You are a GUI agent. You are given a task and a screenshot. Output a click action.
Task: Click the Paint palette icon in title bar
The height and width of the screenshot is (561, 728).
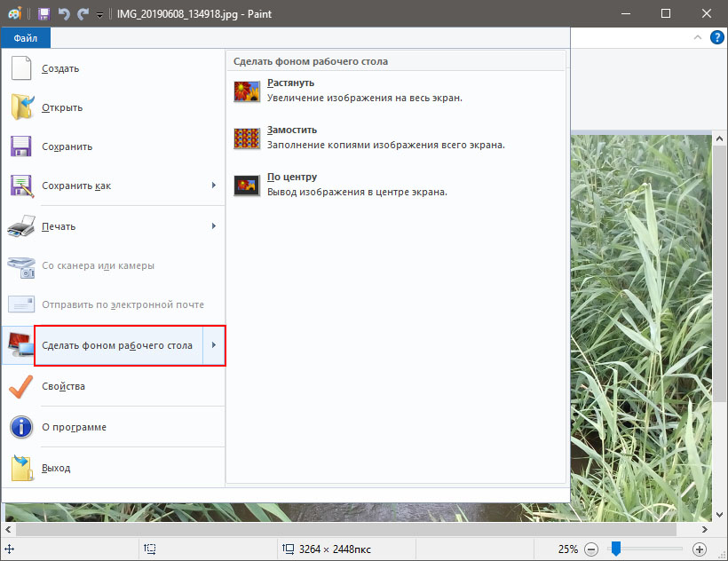tap(15, 13)
